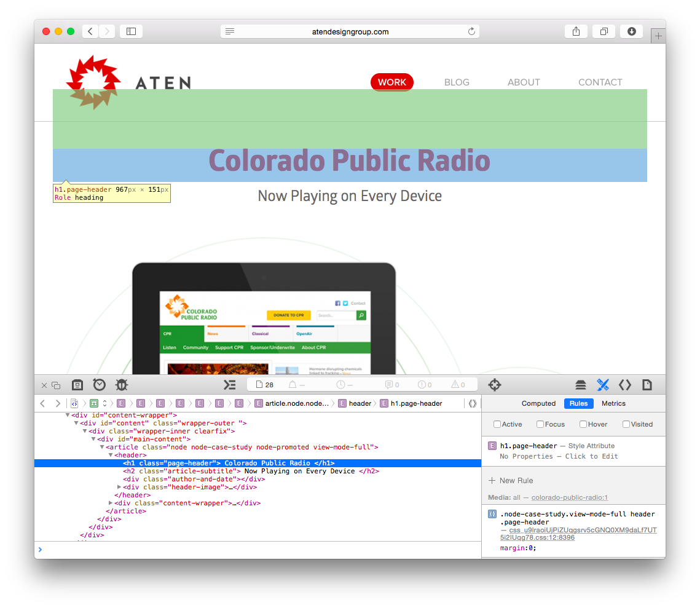Open the css_u9lraoi stylesheet link
Image resolution: width=700 pixels, height=608 pixels.
(578, 534)
